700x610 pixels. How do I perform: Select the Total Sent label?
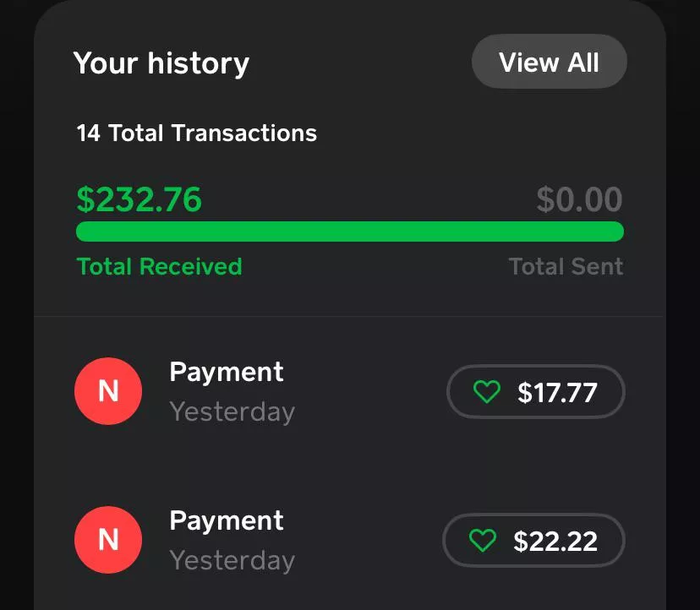pyautogui.click(x=566, y=267)
